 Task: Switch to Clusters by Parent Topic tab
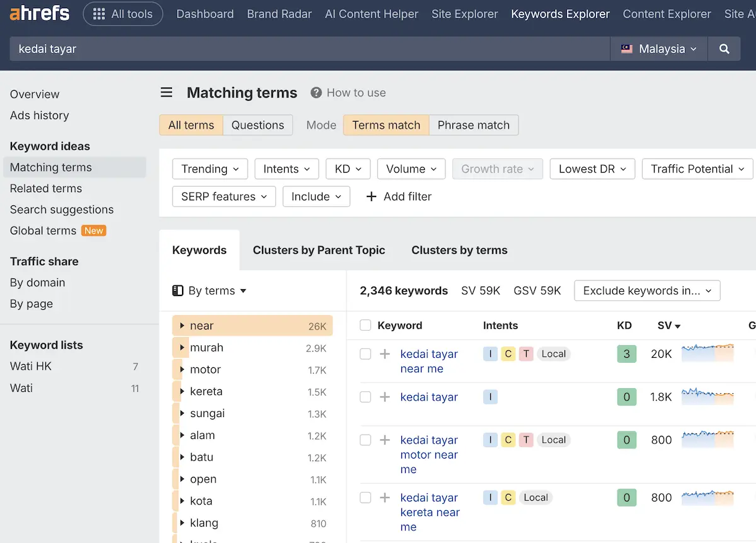pyautogui.click(x=319, y=250)
